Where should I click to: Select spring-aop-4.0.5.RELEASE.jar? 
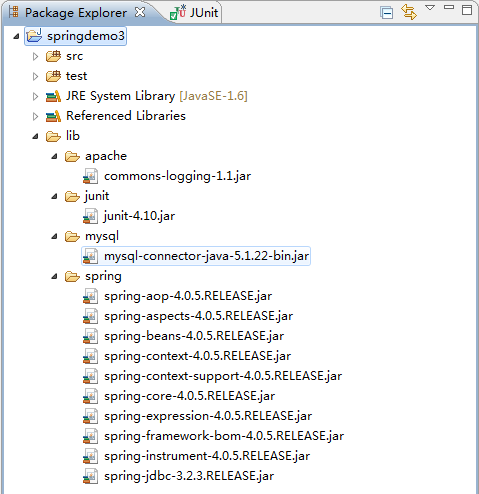[x=188, y=296]
